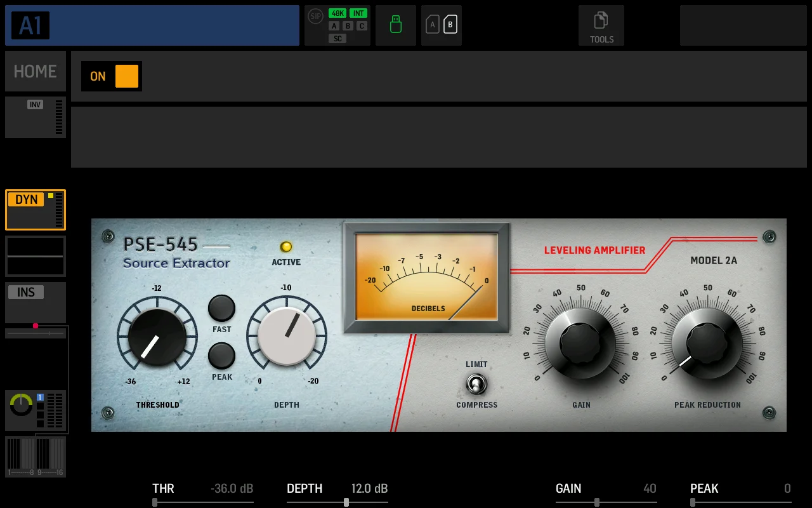Open the TOOLS menu icon
This screenshot has width=812, height=508.
point(601,26)
